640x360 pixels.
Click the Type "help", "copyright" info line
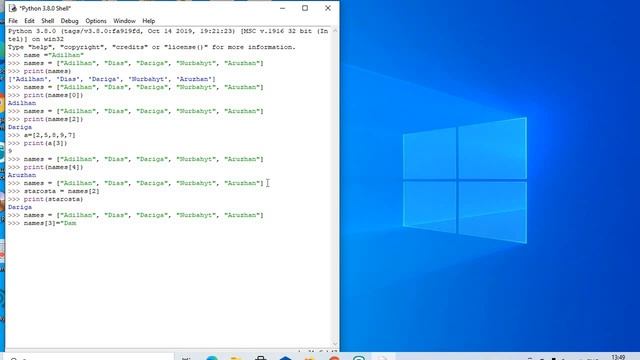pos(151,47)
